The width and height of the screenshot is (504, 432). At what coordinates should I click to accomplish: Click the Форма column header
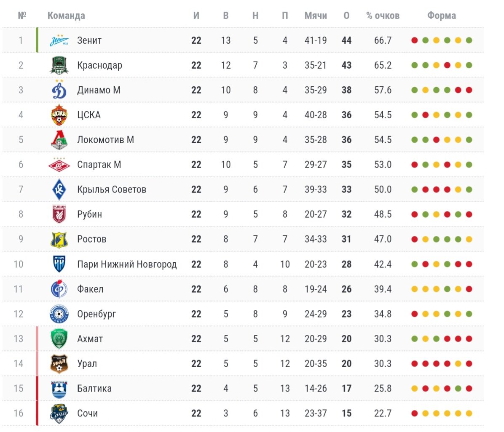point(442,16)
